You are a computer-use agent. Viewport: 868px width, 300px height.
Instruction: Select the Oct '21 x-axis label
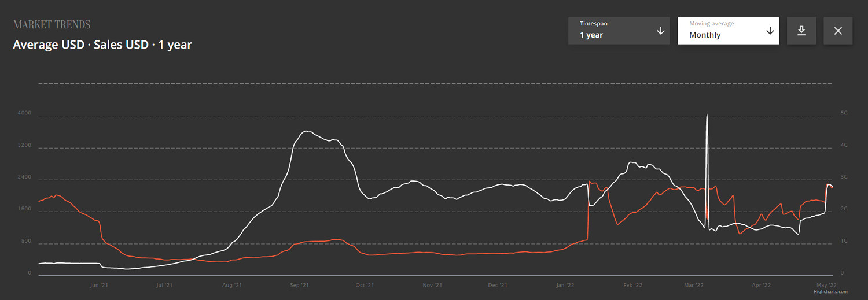[365, 285]
